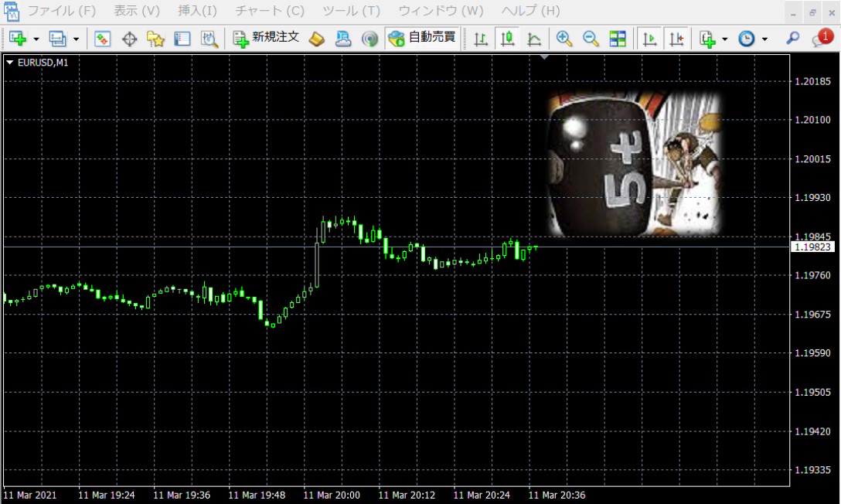This screenshot has width=841, height=504.
Task: Click price level 1.20100 on scale
Action: (x=812, y=120)
